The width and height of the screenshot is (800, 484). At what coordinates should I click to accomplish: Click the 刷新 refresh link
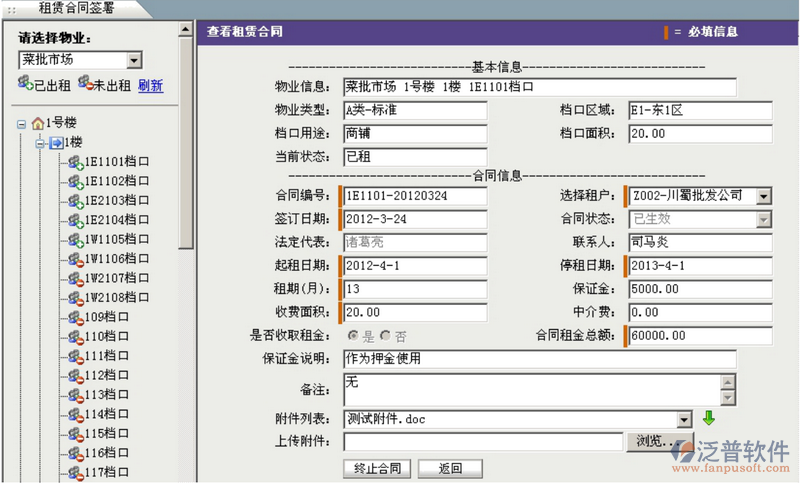[x=150, y=85]
